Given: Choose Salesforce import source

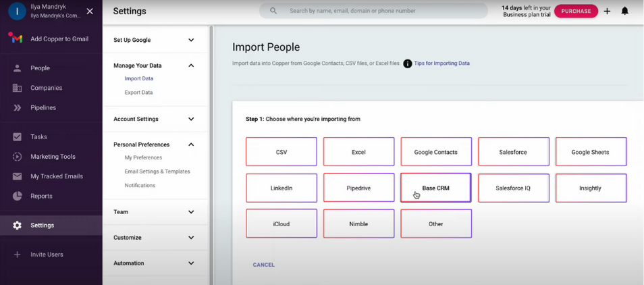Looking at the screenshot, I should (514, 151).
